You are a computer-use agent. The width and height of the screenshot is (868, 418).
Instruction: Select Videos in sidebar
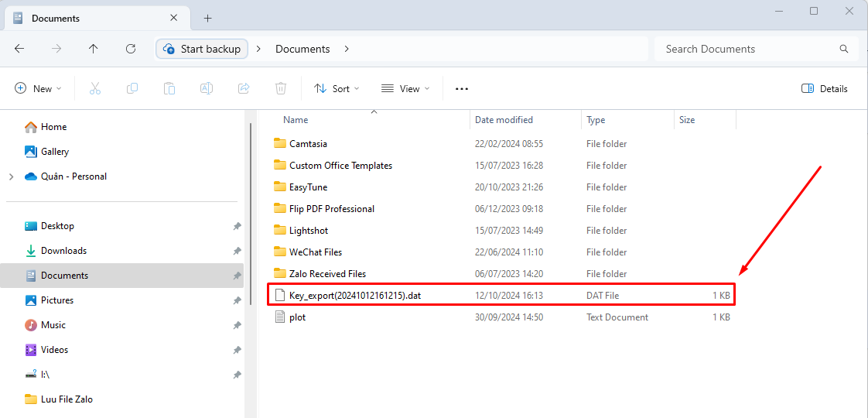coord(54,350)
